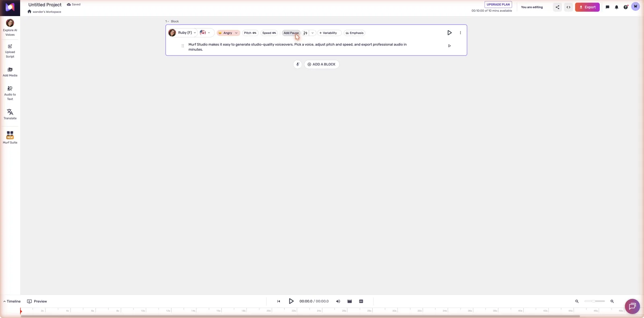Adjust Speed 0% setting
The image size is (644, 318).
point(269,33)
